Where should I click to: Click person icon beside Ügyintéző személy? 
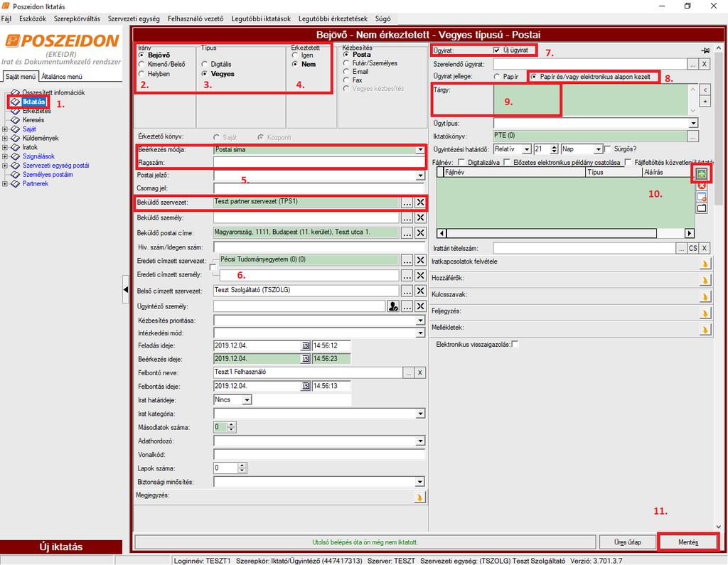[393, 306]
